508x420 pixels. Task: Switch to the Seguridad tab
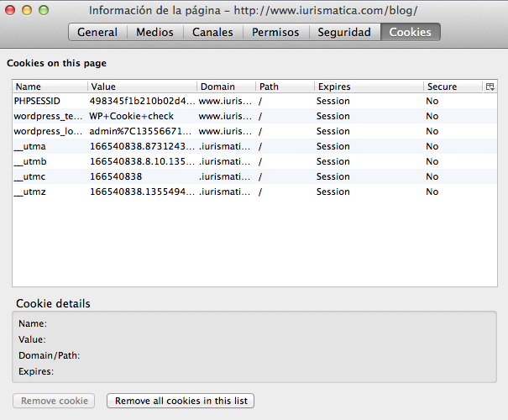click(343, 33)
